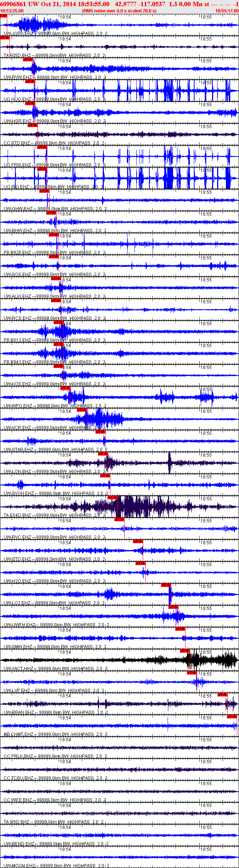This screenshot has width=239, height=868.
Task: Click the red pick marker on UW.VCR trace
Action: [x=82, y=410]
